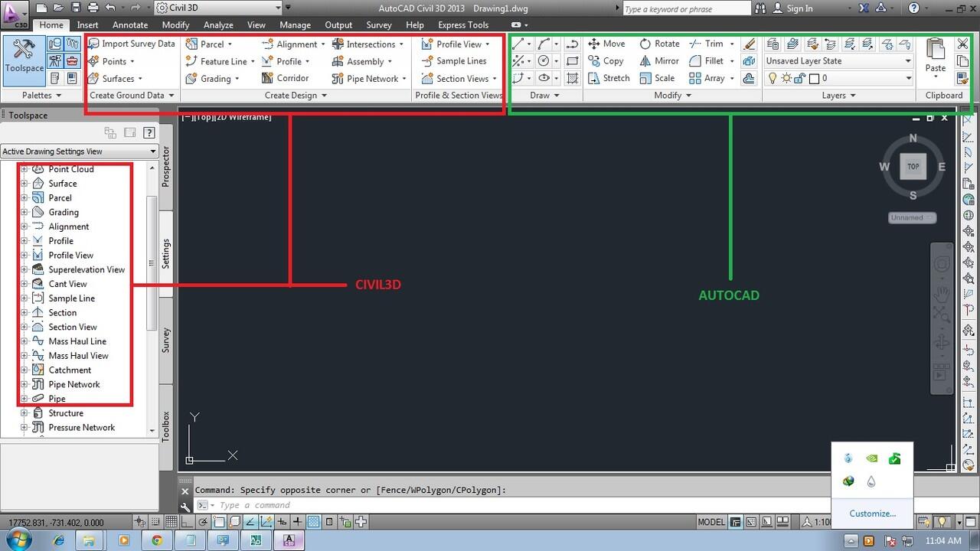
Task: Toggle Object Snap in status bar
Action: [220, 522]
